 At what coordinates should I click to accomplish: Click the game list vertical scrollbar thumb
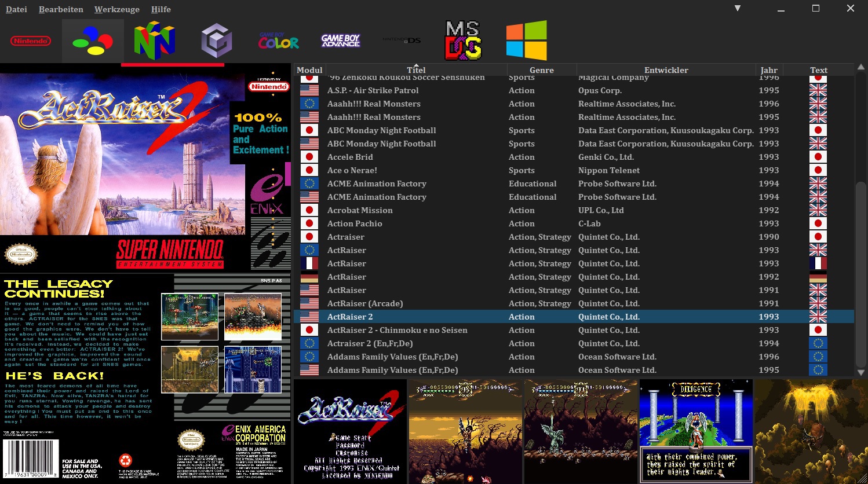861,275
